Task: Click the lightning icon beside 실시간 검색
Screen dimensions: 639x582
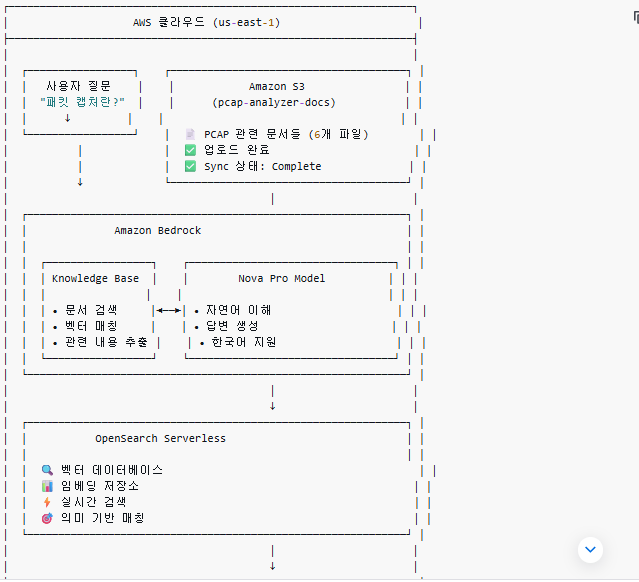Action: pos(47,502)
